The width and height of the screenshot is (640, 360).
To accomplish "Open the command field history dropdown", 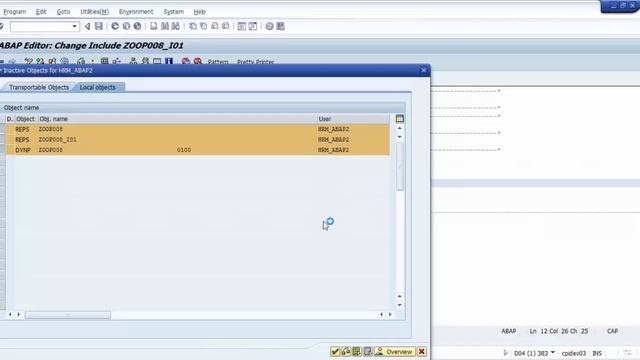I will click(74, 27).
